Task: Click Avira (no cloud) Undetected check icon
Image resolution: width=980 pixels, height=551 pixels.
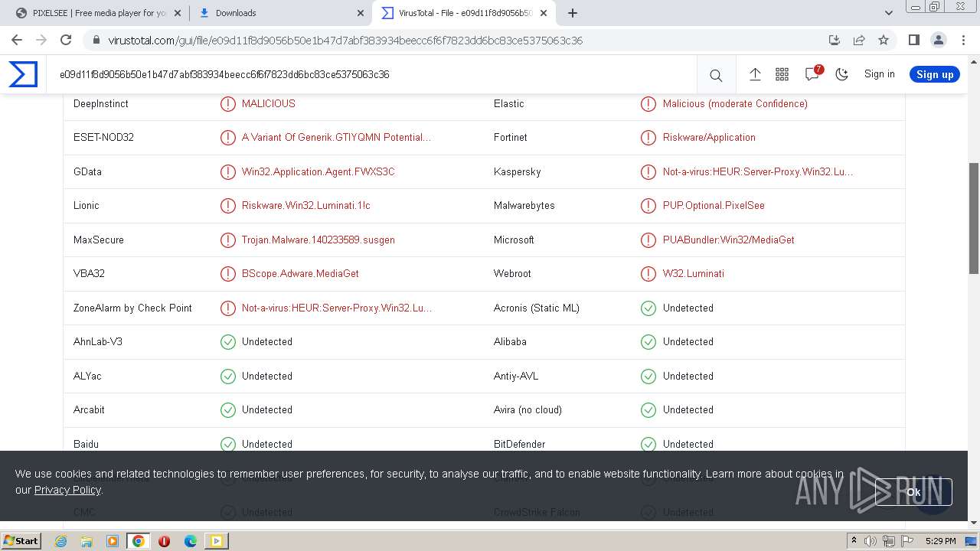Action: tap(648, 409)
